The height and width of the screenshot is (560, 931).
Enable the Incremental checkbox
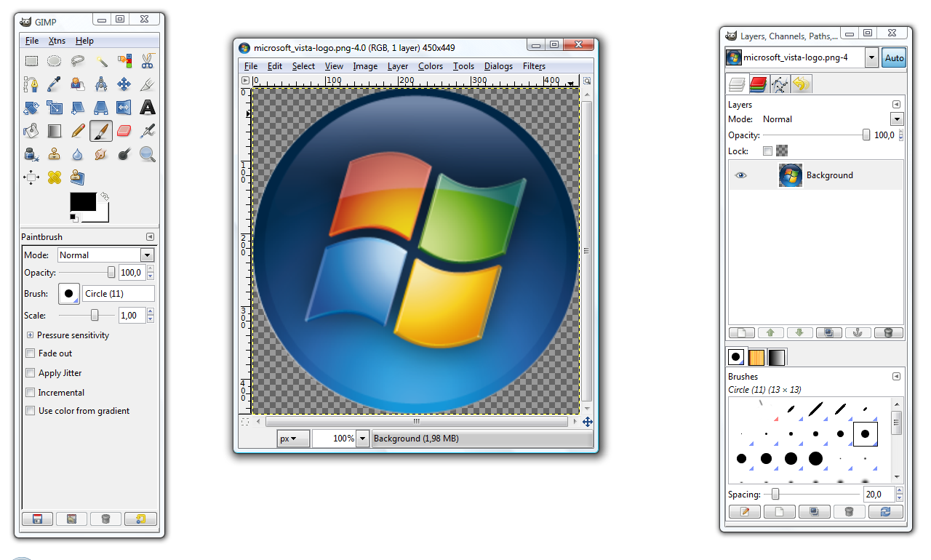coord(30,393)
